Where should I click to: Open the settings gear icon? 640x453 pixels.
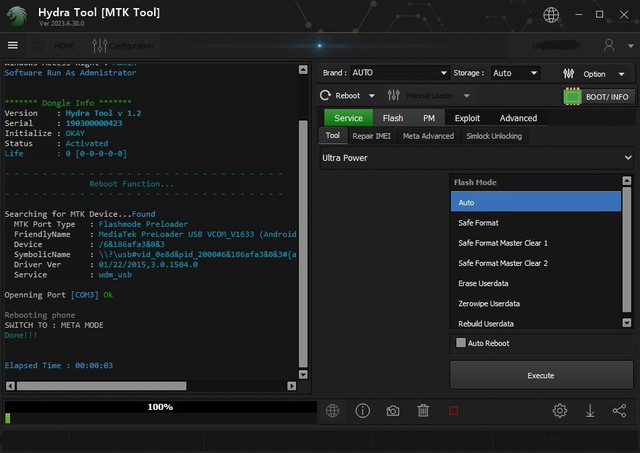pyautogui.click(x=560, y=411)
